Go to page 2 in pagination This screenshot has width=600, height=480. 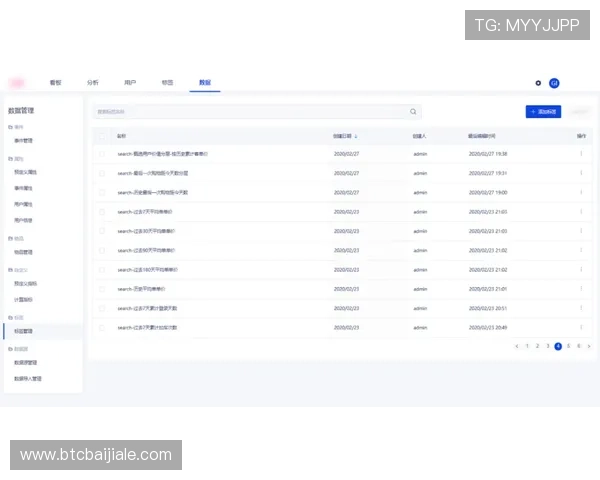[538, 346]
